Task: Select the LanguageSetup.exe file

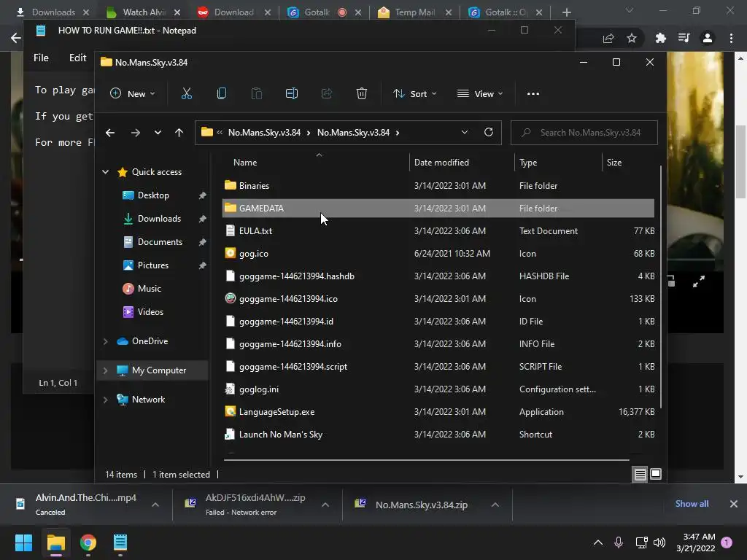Action: (x=438, y=412)
